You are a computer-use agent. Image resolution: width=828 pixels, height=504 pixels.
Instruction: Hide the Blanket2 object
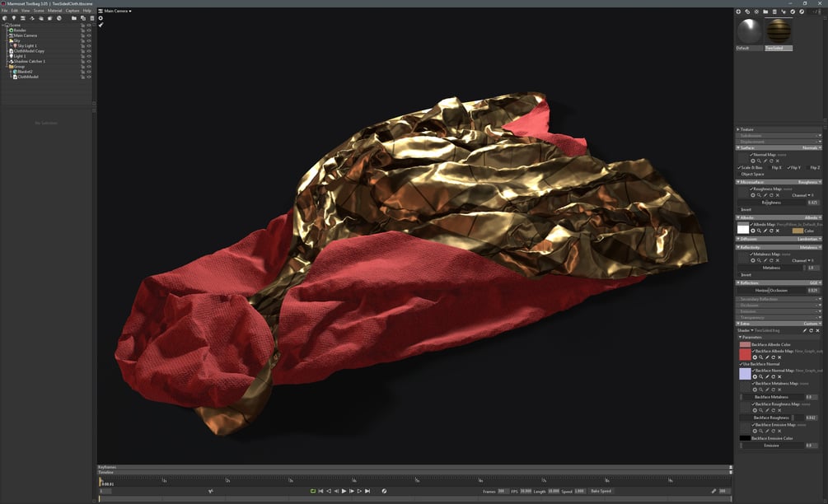(89, 72)
